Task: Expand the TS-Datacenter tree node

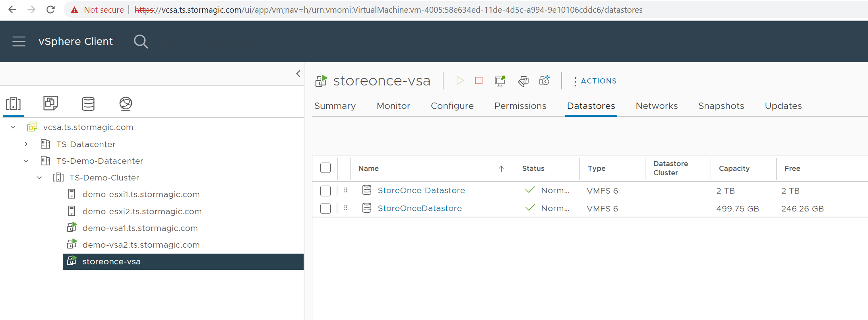Action: (x=26, y=144)
